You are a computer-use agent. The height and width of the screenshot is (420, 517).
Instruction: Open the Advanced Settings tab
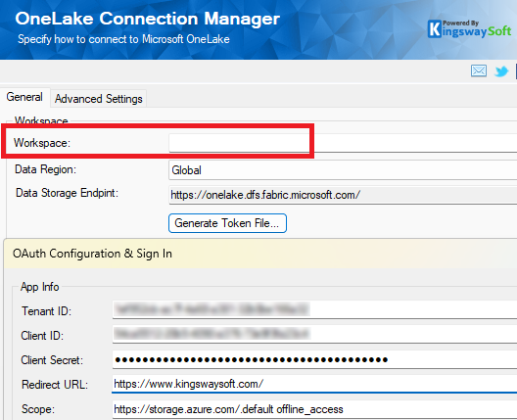pos(99,99)
